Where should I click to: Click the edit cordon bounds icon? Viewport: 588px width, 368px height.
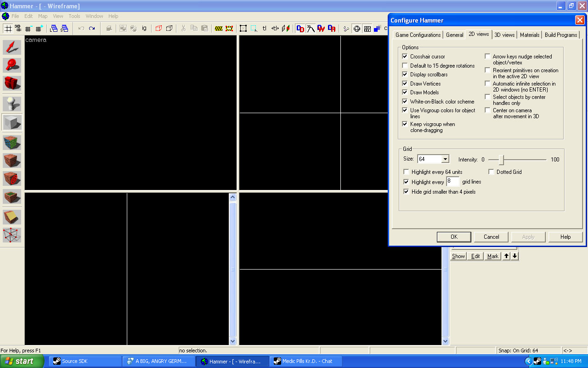[229, 29]
